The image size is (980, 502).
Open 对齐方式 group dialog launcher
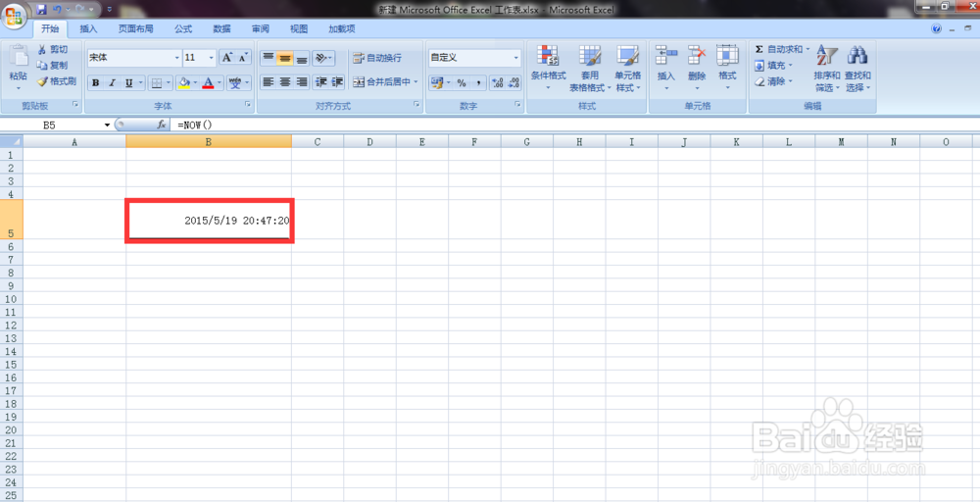(416, 106)
